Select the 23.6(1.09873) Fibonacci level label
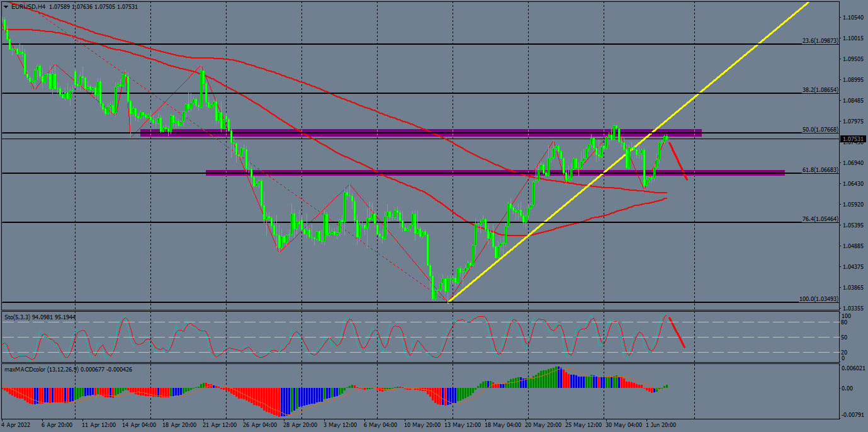Viewport: 868px width, 432px height. coord(820,40)
